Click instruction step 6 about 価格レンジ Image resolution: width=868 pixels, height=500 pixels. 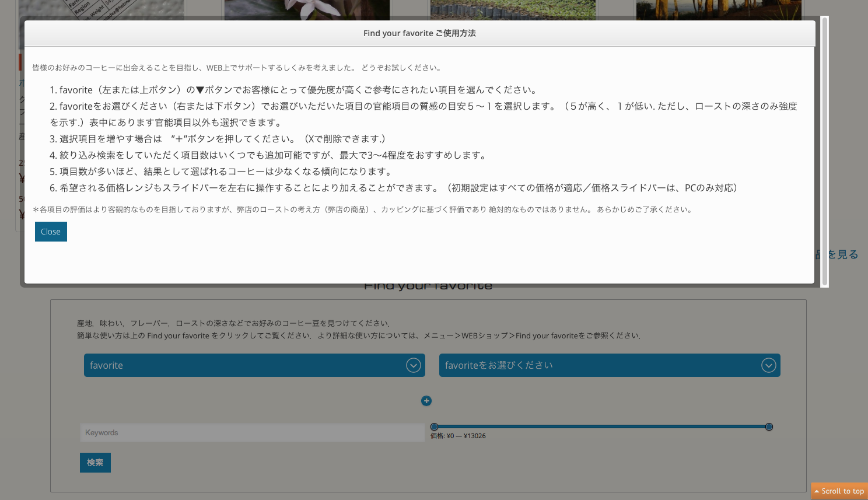coord(394,188)
